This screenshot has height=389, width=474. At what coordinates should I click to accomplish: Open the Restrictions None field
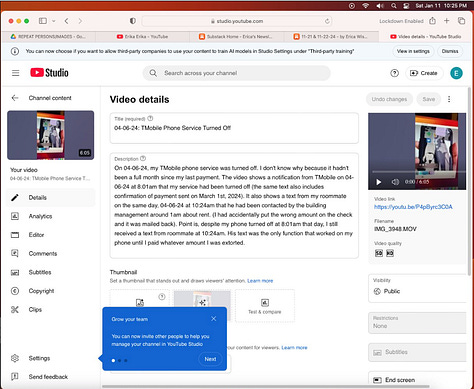coord(418,323)
